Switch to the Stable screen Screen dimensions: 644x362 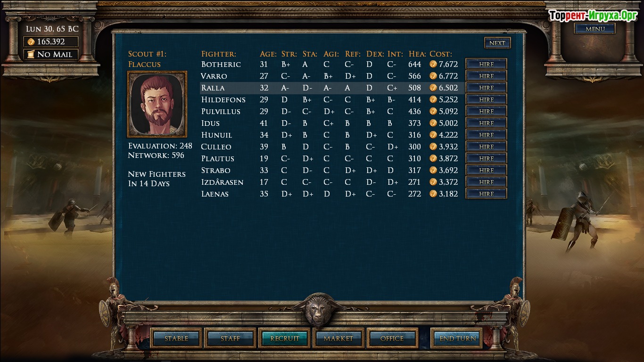point(176,338)
